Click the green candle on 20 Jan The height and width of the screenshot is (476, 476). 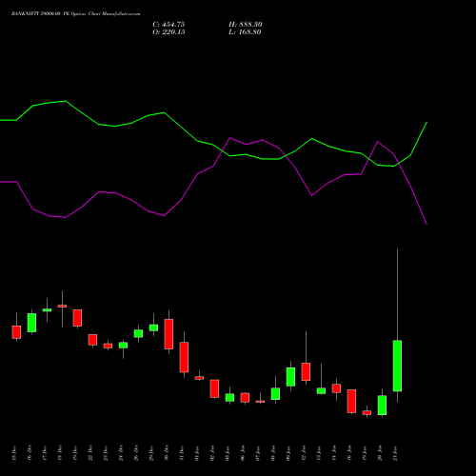click(x=382, y=405)
